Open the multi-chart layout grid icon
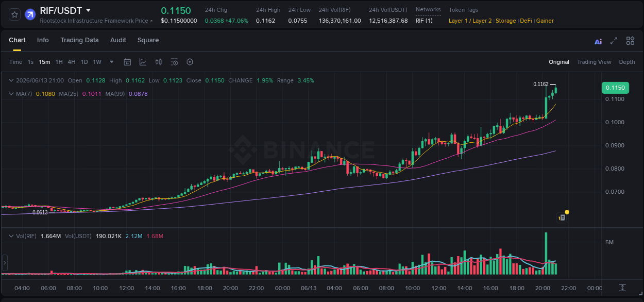 point(630,41)
